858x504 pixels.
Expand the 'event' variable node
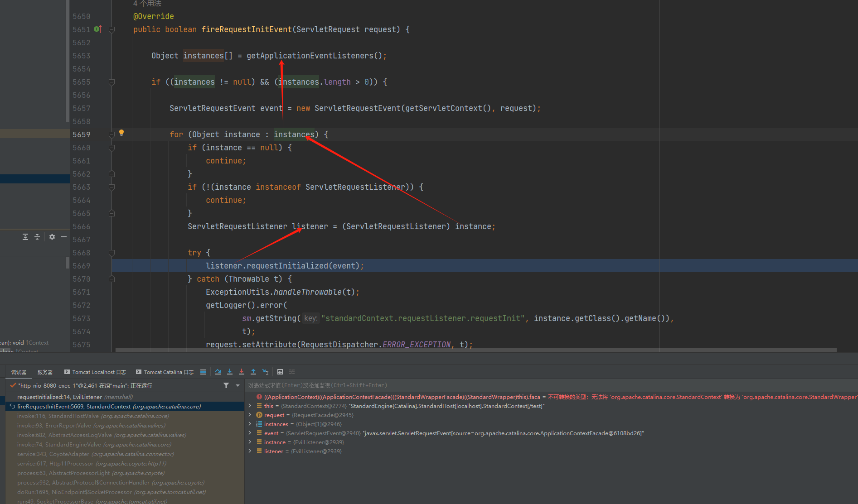click(x=250, y=433)
